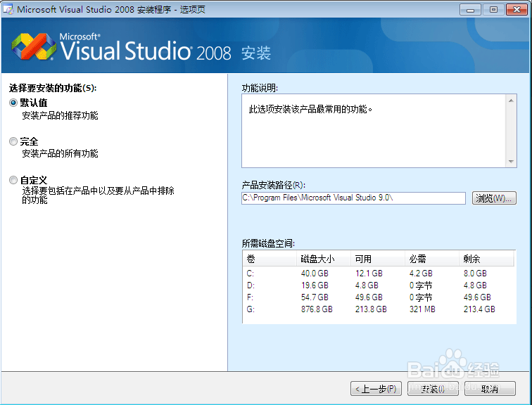
Task: Click the 19.6 GB disk size cell
Action: pos(315,285)
